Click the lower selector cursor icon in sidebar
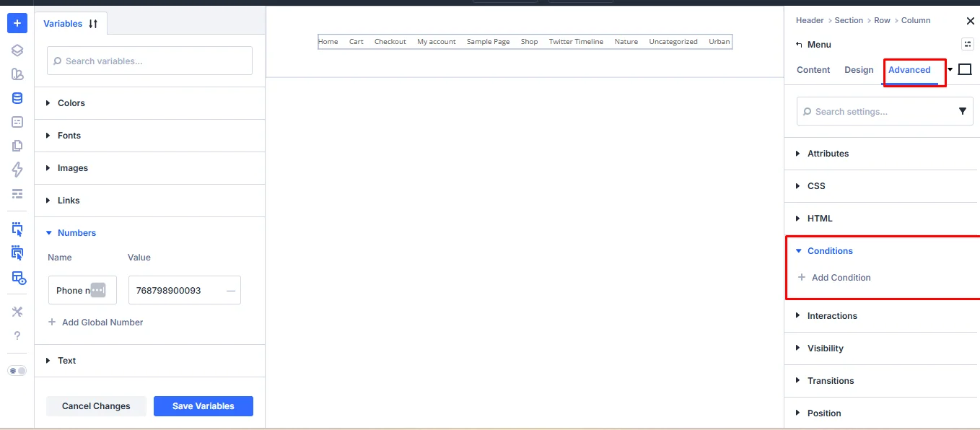 17,253
